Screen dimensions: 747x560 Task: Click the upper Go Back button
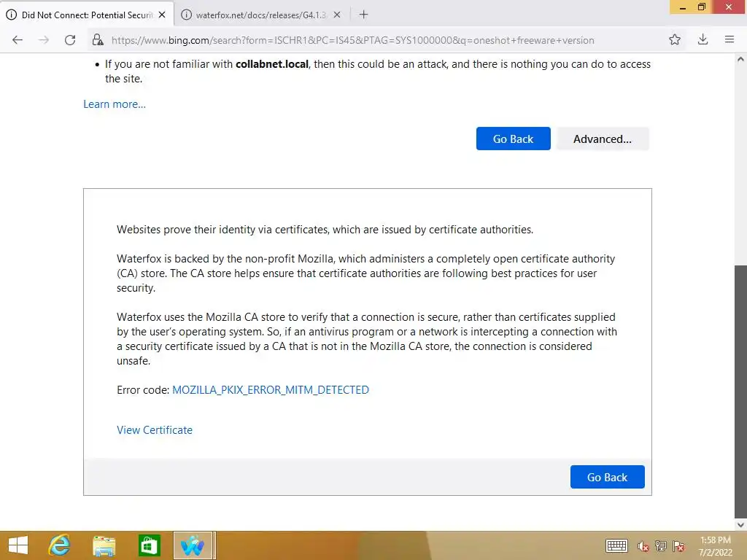point(513,139)
